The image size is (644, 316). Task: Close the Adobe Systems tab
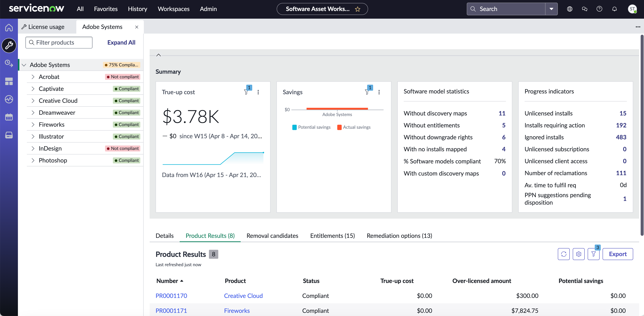[x=137, y=27]
